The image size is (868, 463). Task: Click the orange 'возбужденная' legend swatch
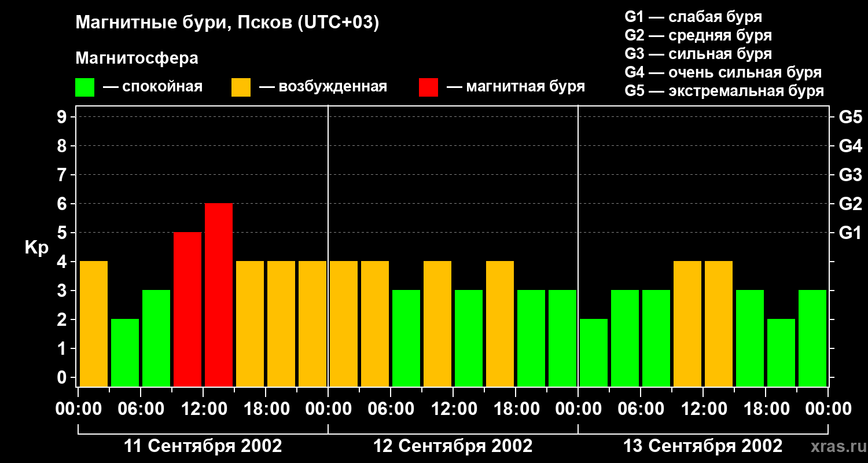[x=241, y=87]
